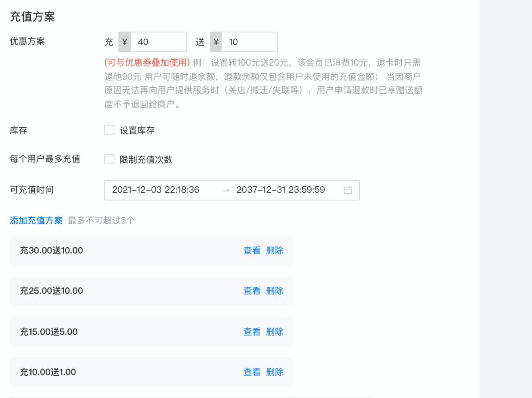
Task: Change start time 2021-12-03 22:18:36
Action: (x=156, y=190)
